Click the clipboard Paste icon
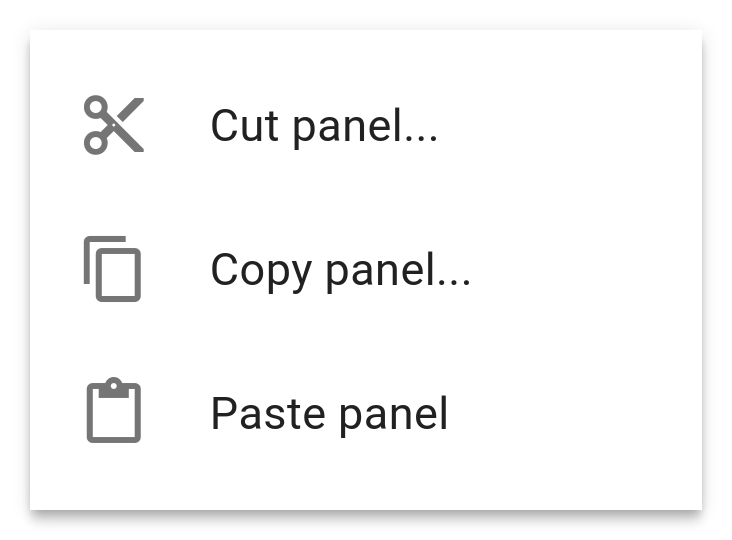Screen dimensions: 732x540 tap(113, 411)
